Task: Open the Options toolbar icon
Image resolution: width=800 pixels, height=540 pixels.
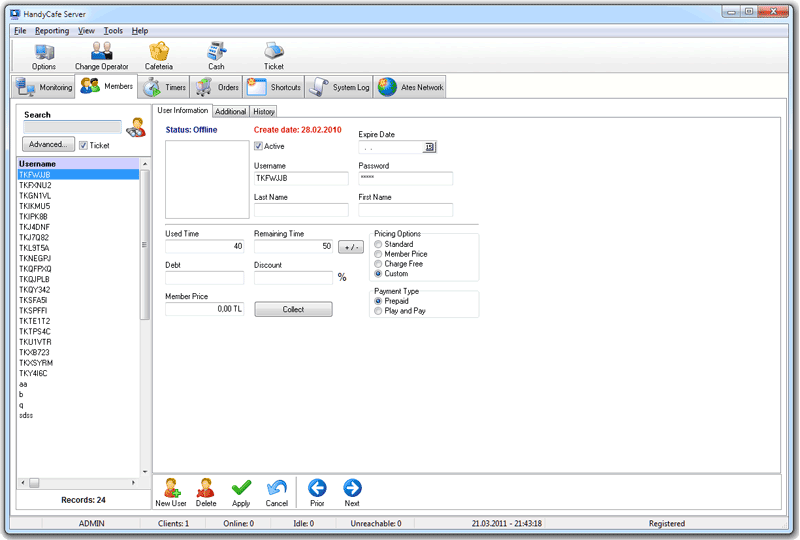Action: tap(44, 52)
